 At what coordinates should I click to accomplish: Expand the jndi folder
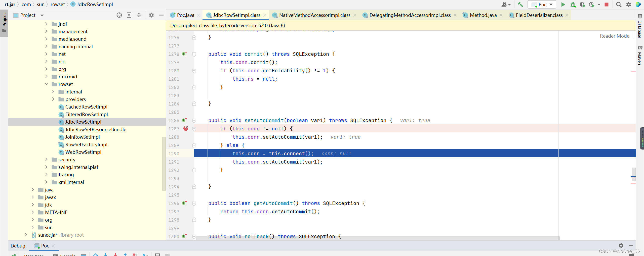coord(46,24)
